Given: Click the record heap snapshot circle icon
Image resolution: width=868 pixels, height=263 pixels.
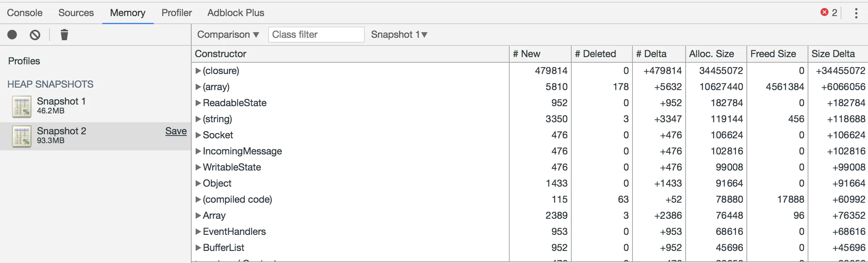Looking at the screenshot, I should click(x=12, y=35).
